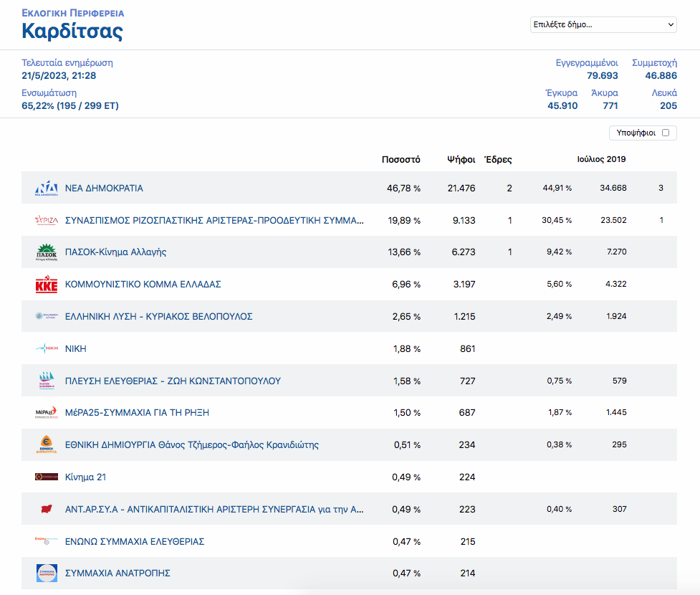Image resolution: width=700 pixels, height=595 pixels.
Task: Click ΣΥΡΙΖΑ percentage 19,89 %
Action: tap(404, 220)
